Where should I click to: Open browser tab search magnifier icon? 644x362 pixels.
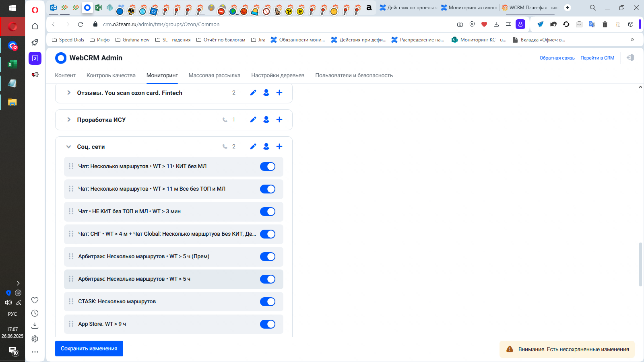point(593,8)
